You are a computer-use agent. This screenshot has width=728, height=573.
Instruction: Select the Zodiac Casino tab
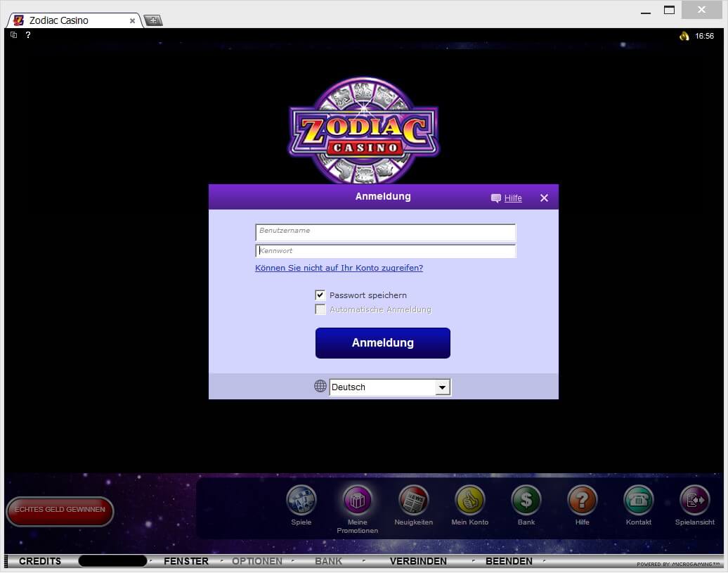[74, 20]
